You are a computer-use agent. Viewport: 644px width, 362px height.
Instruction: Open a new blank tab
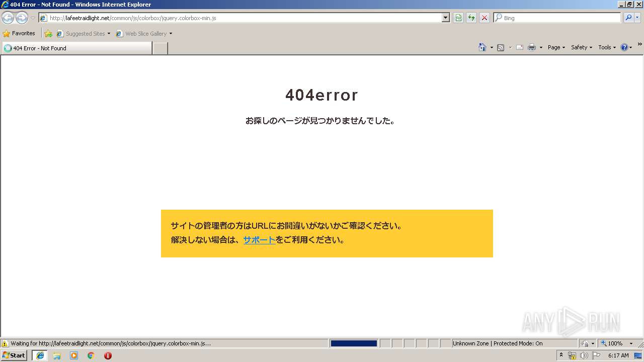160,48
